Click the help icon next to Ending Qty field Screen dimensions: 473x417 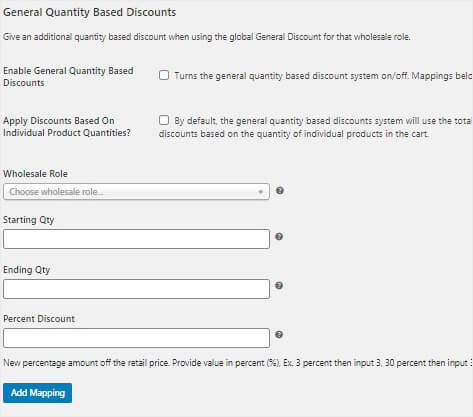click(279, 285)
